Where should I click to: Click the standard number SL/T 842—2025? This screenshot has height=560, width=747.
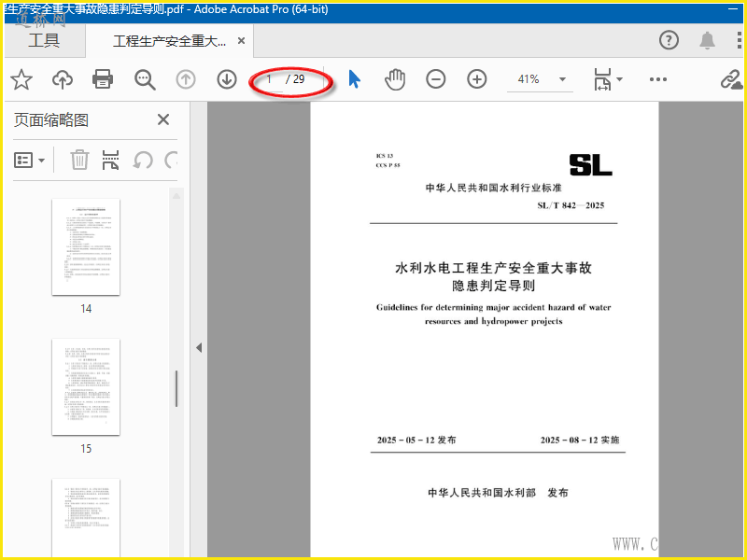point(571,205)
